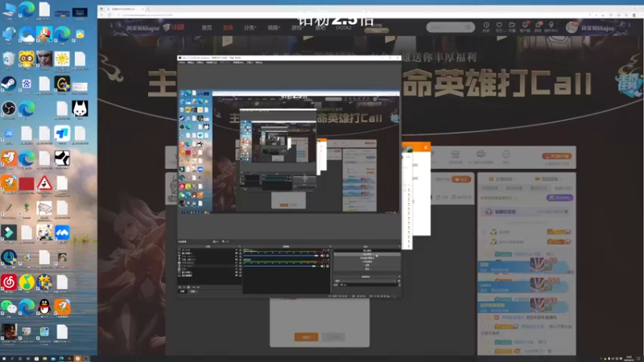Viewport: 644px width, 362px height.
Task: Expand the 游戏 dropdown in site nav
Action: [296, 27]
